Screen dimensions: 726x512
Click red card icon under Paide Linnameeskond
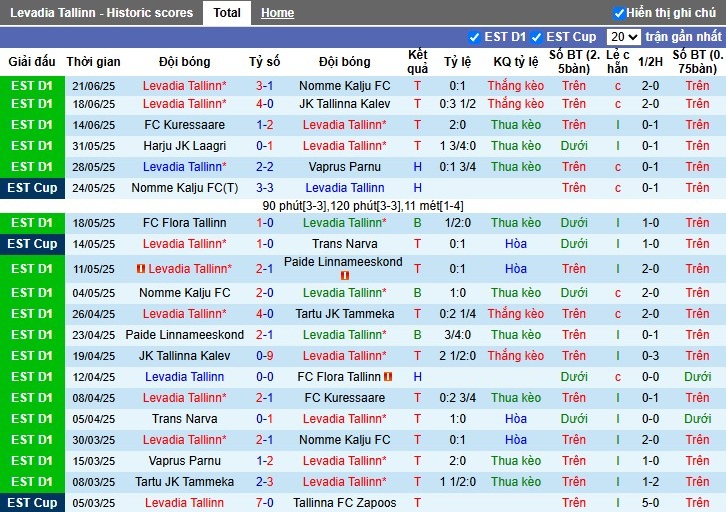pos(344,275)
